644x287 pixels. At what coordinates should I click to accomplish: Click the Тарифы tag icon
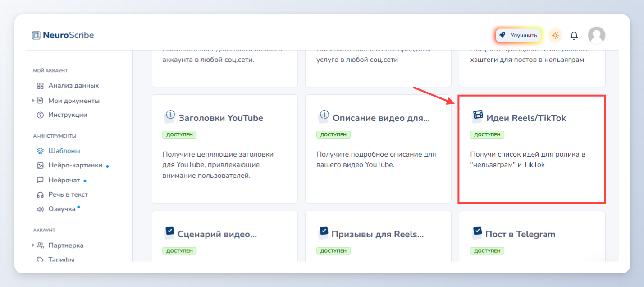[x=40, y=259]
